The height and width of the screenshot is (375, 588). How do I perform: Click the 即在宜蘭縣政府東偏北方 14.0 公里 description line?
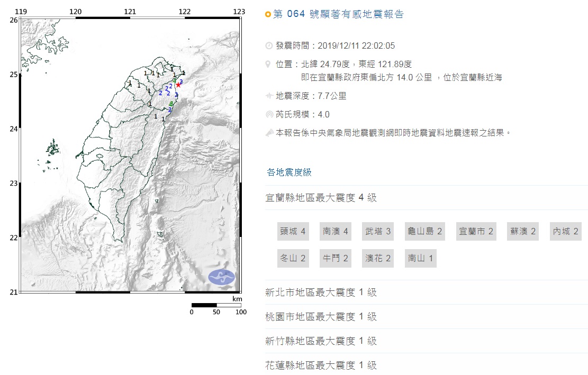click(402, 78)
